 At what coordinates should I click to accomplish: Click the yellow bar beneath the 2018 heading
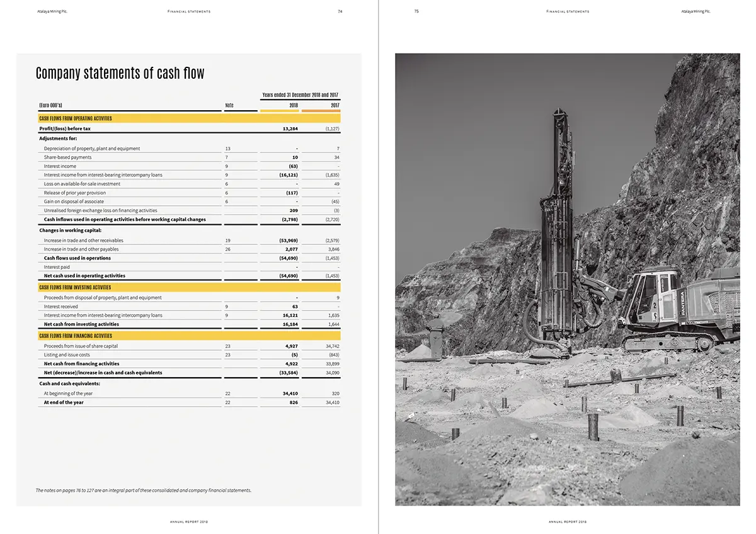point(279,111)
